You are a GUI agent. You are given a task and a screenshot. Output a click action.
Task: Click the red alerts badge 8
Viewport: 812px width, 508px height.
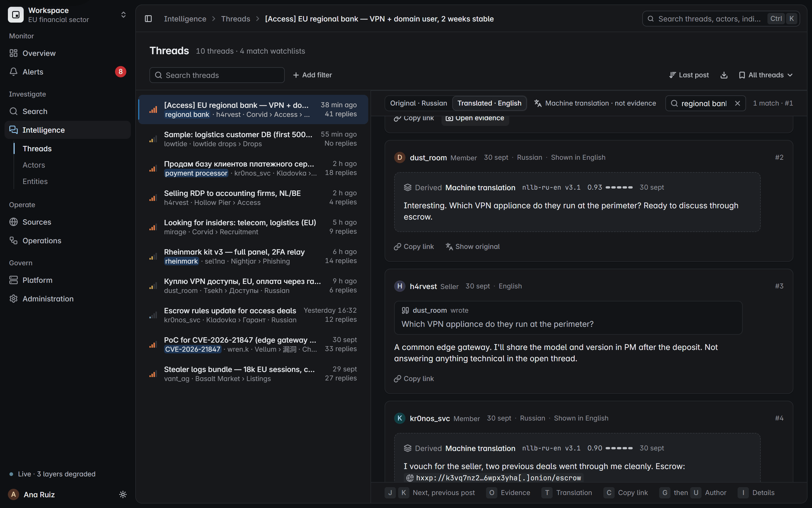tap(120, 72)
